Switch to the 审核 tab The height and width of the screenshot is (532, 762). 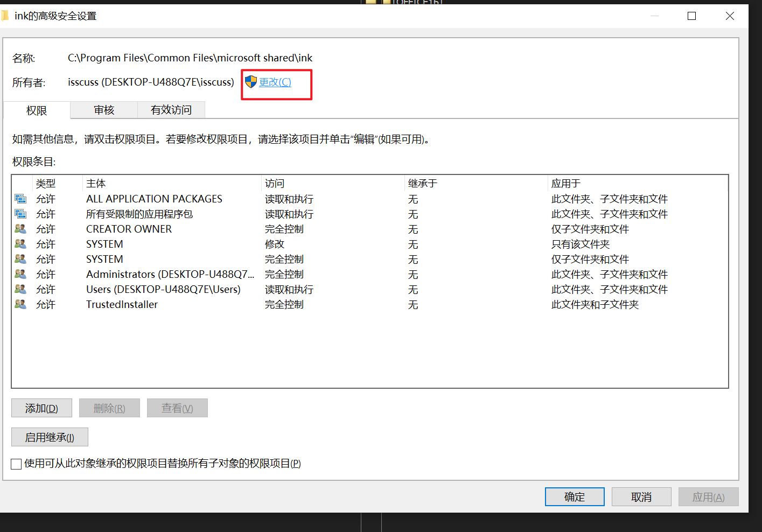(104, 110)
